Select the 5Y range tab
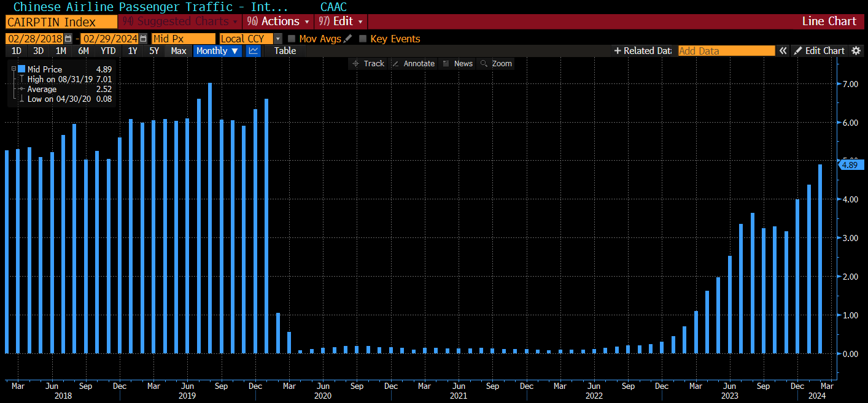This screenshot has width=868, height=403. 154,51
